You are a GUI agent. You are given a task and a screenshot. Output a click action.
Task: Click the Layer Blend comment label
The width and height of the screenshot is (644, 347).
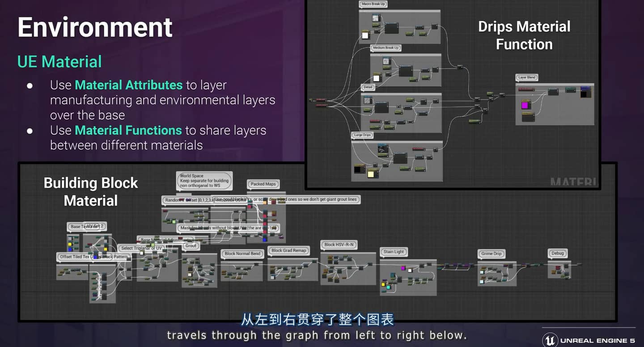click(527, 77)
